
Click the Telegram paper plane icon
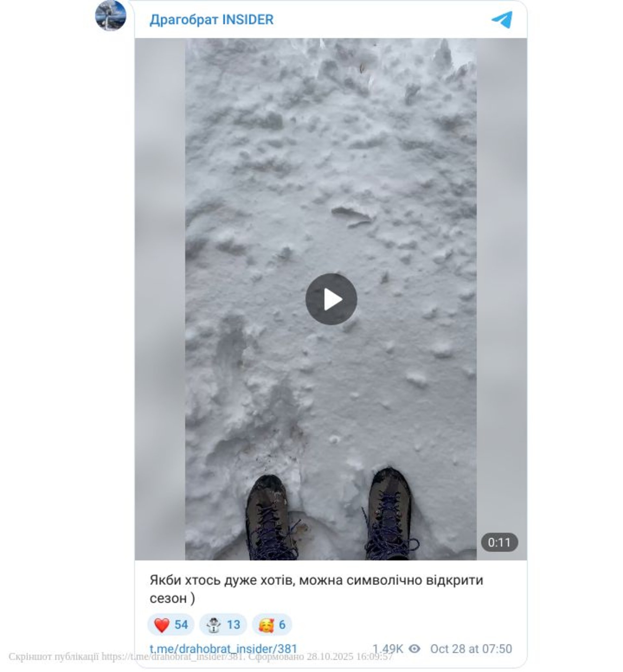(x=502, y=20)
